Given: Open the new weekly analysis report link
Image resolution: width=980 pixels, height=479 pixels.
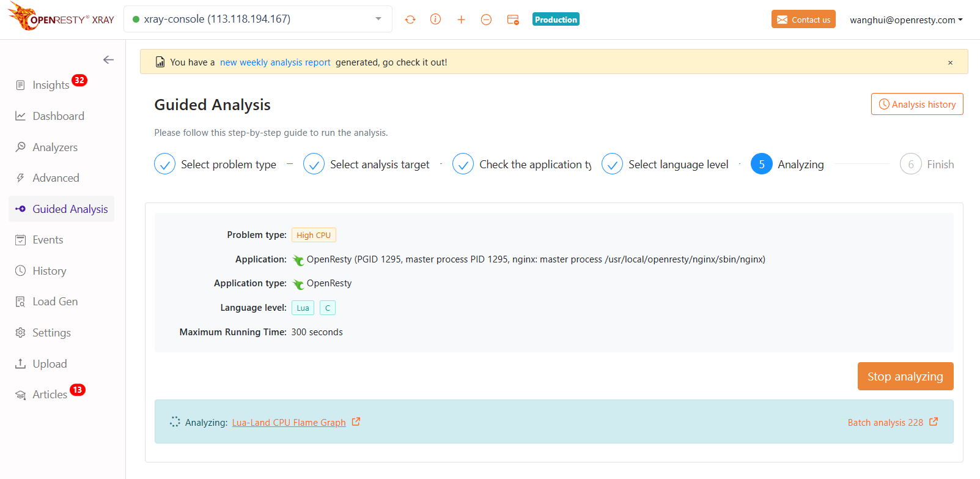Looking at the screenshot, I should pyautogui.click(x=275, y=62).
